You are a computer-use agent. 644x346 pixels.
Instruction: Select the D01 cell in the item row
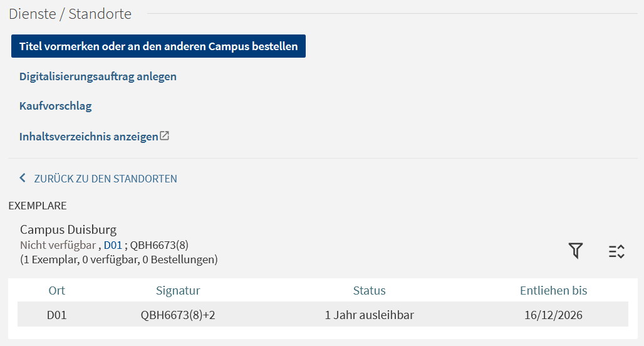point(57,315)
